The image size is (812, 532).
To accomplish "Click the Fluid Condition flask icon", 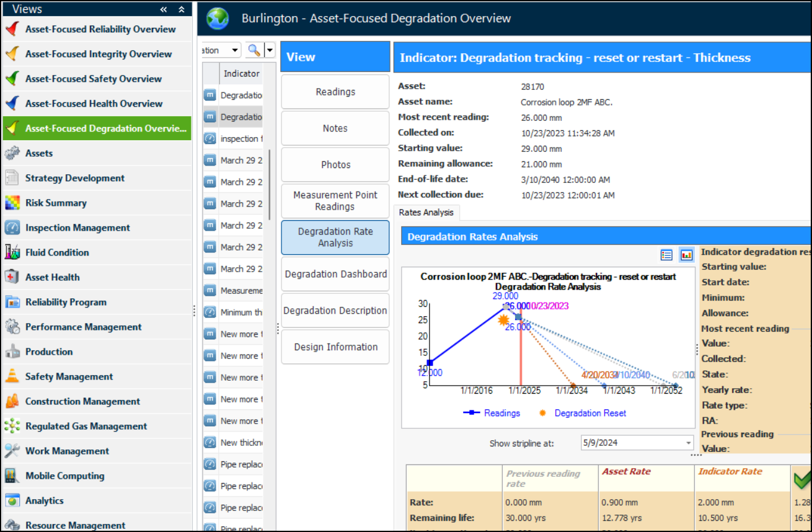I will coord(12,252).
